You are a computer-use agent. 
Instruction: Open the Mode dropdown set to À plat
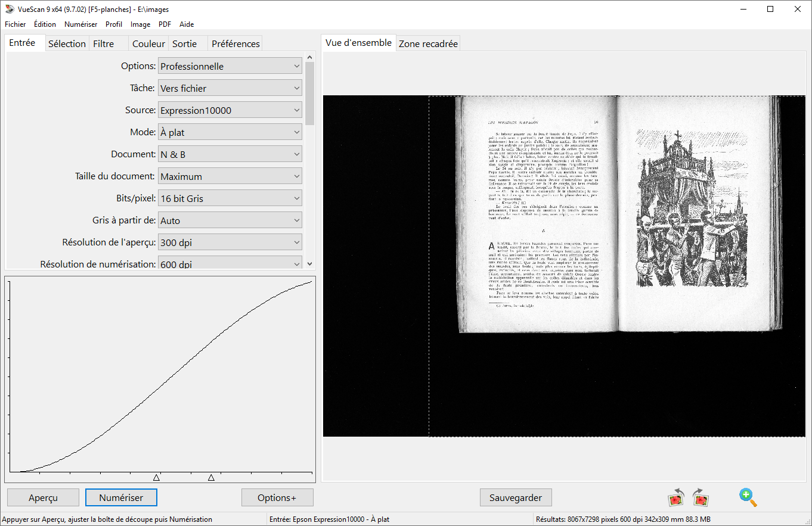(230, 132)
